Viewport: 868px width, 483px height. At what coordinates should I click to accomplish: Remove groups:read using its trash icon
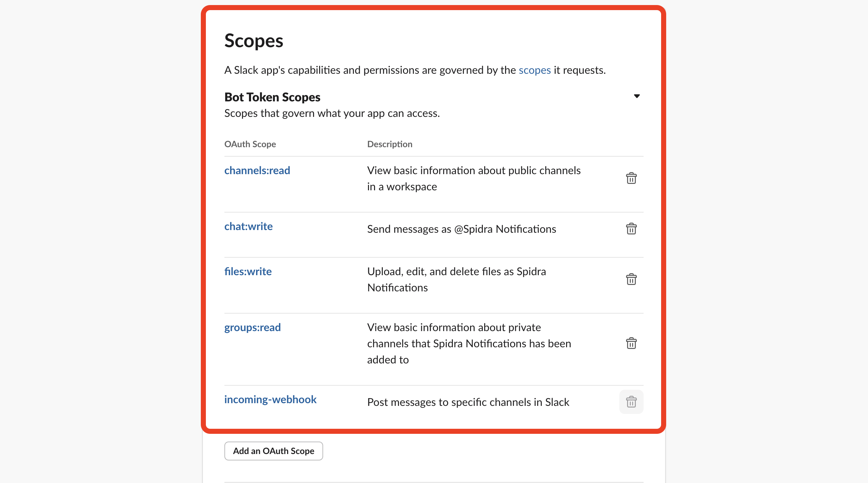[x=631, y=343]
